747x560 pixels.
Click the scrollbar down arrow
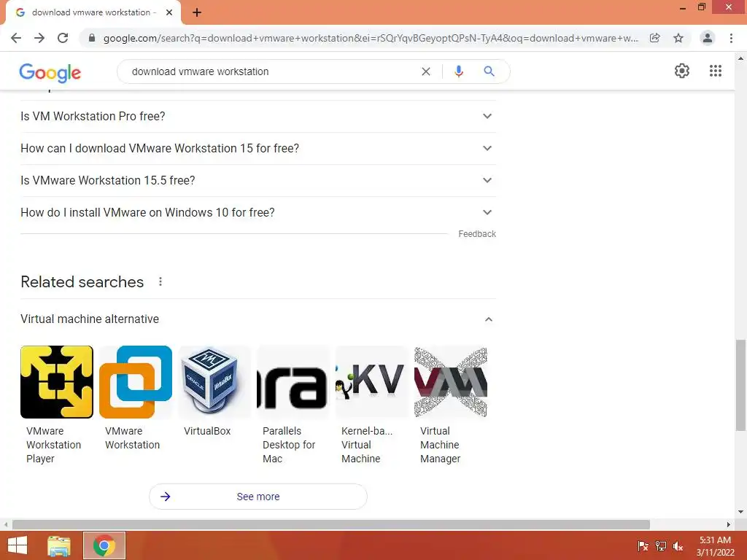pos(740,513)
